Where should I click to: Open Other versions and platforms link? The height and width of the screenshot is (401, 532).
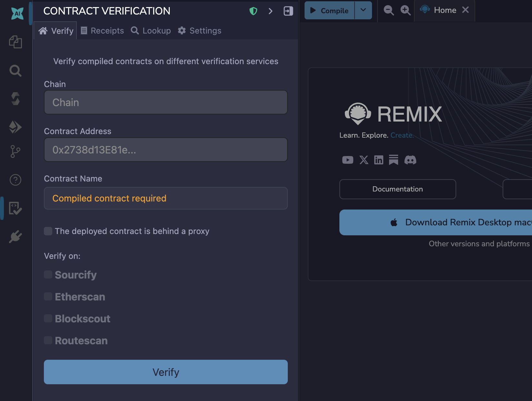pos(479,244)
